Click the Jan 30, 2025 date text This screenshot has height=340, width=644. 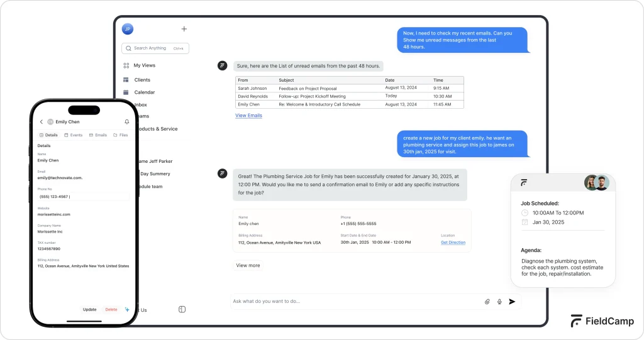click(x=548, y=222)
